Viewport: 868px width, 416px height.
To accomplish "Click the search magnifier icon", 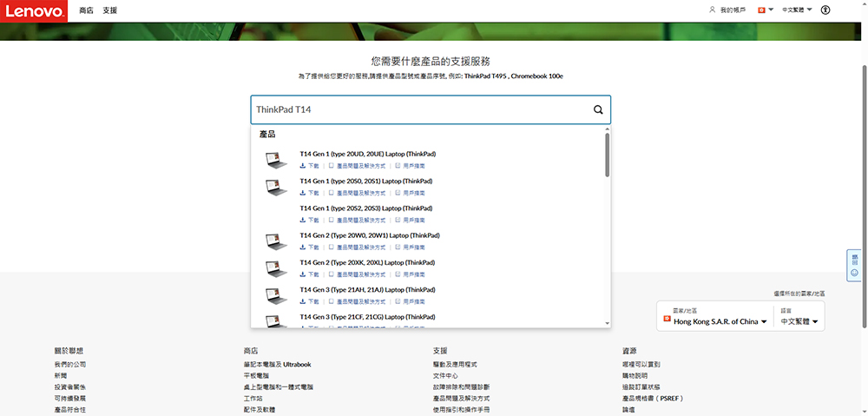I will (598, 109).
